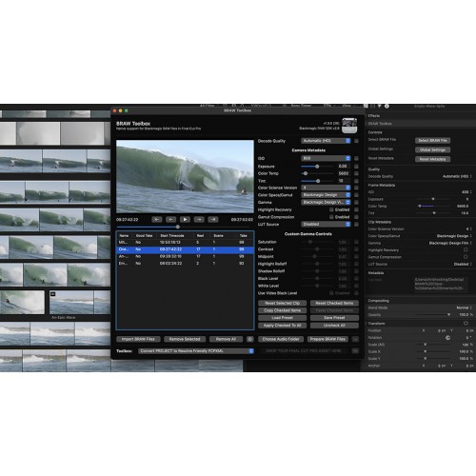Click the small button beside the asset drop zone
Image resolution: width=476 pixels, height=476 pixels.
(355, 350)
